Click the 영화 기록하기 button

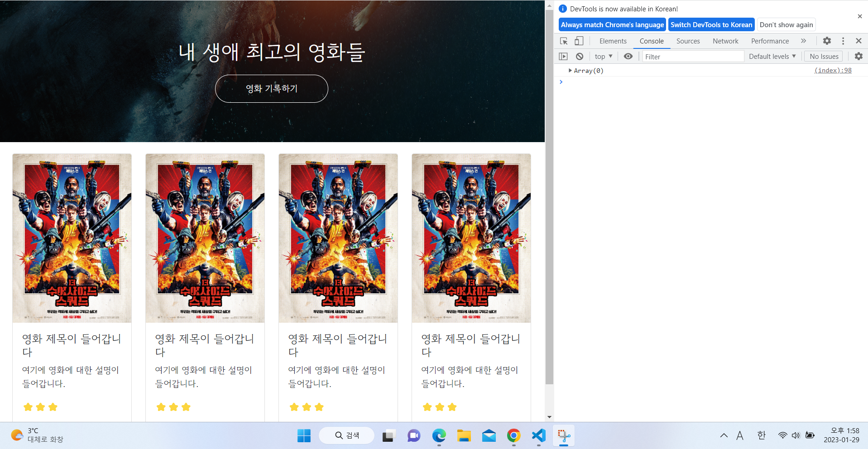coord(272,89)
